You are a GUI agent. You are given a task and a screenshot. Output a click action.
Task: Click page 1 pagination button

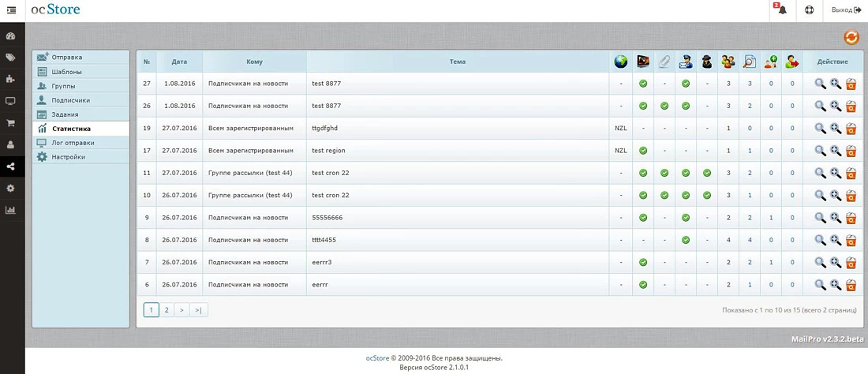click(152, 310)
